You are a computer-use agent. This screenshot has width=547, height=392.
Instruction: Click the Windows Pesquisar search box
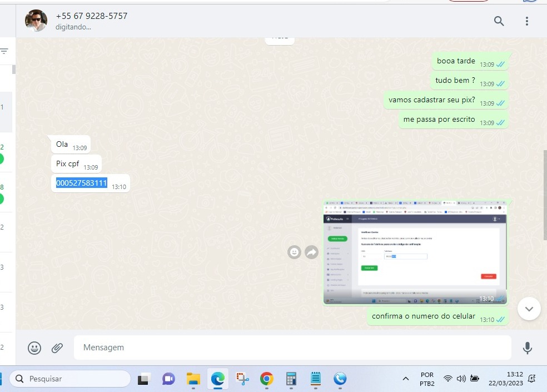[x=69, y=379]
